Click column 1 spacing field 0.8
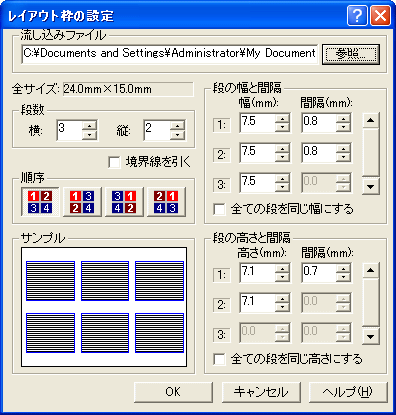 click(319, 123)
